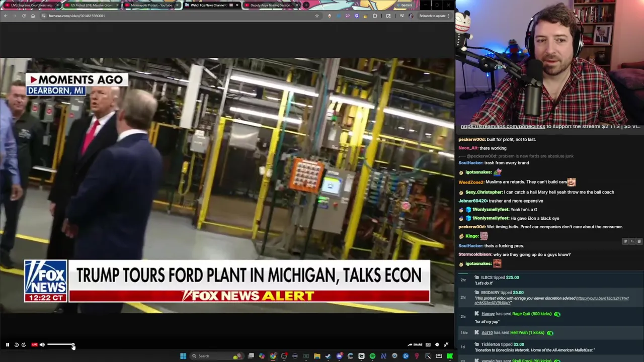Open the browser profile avatar
Viewport: 644px width, 362px height.
pyautogui.click(x=411, y=16)
